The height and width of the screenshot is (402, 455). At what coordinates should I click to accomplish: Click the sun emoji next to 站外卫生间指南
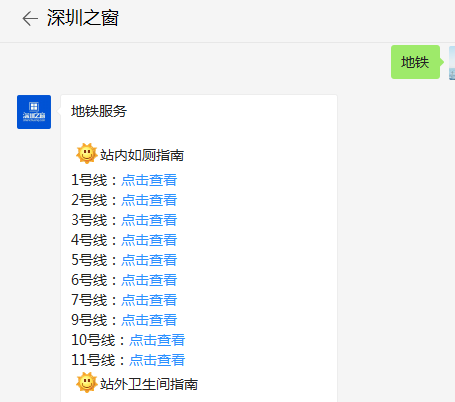click(87, 382)
